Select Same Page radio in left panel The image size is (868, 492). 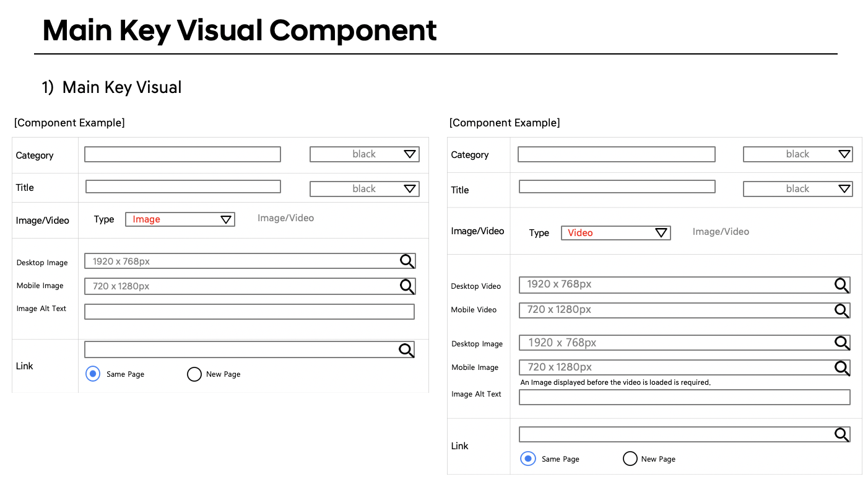(93, 374)
